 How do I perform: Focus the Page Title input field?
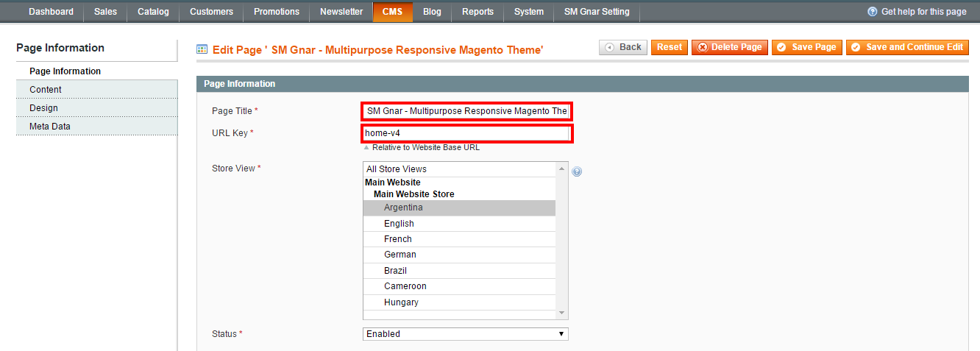466,111
